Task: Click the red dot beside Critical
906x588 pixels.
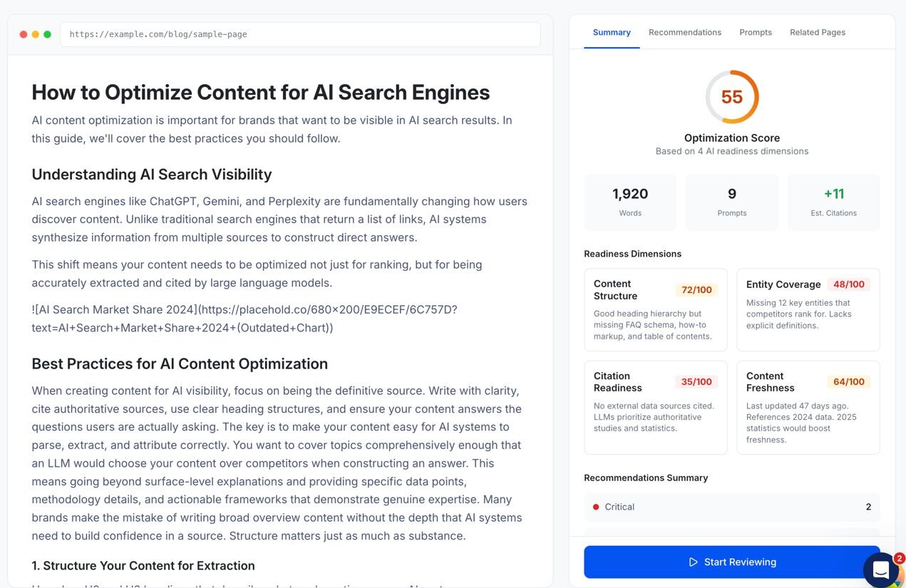Action: click(596, 507)
